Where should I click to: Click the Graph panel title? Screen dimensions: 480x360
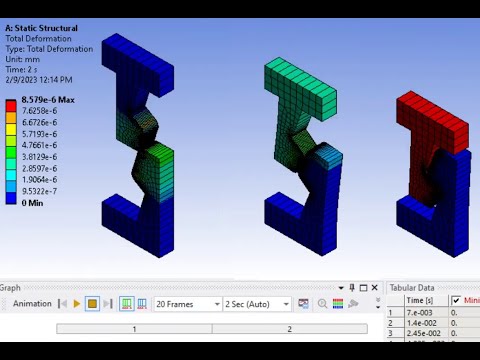[10, 288]
